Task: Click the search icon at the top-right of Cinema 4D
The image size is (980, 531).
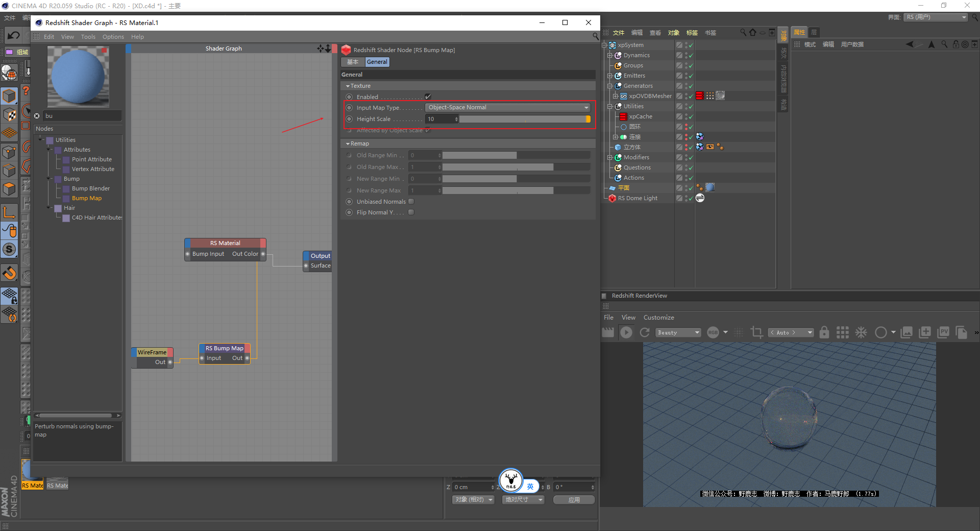Action: point(974,17)
